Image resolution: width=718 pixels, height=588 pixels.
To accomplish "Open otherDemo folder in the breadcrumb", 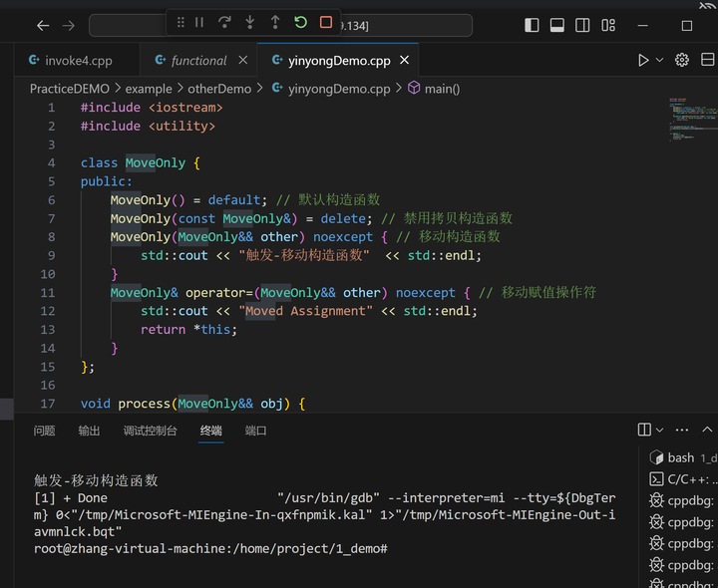I will 219,89.
